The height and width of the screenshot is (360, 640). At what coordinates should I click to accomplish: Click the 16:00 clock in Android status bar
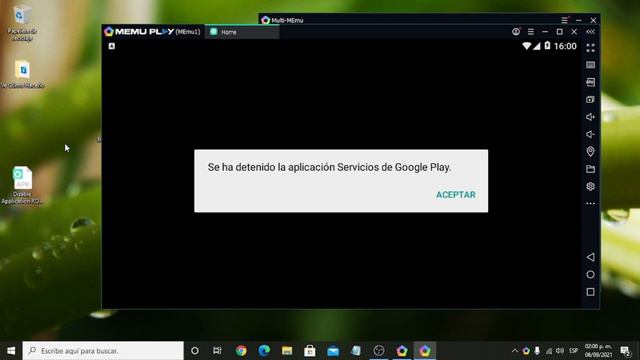(x=565, y=46)
